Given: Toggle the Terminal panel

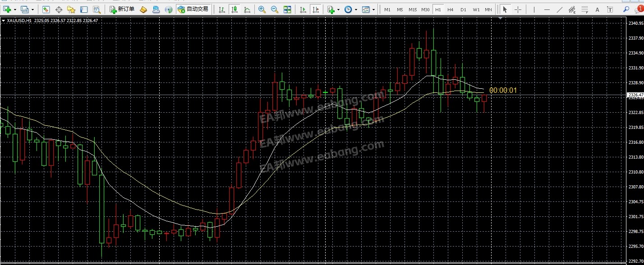Looking at the screenshot, I should [x=84, y=9].
